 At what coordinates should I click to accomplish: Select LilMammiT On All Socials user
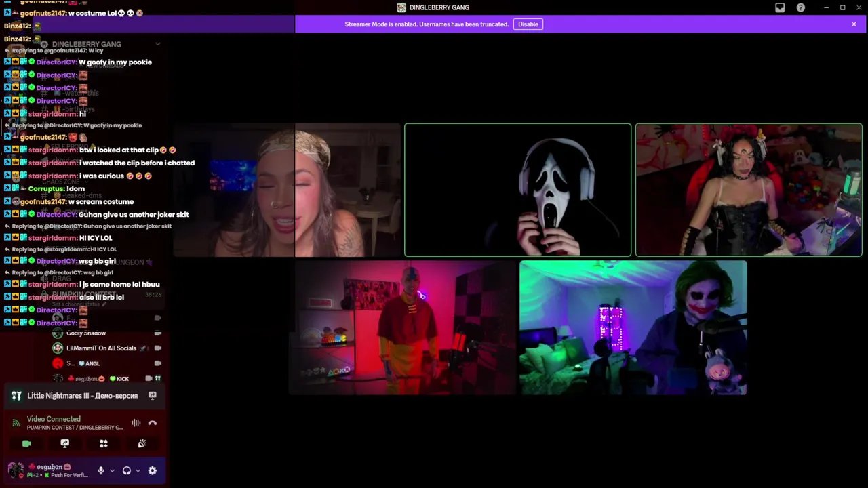(102, 348)
